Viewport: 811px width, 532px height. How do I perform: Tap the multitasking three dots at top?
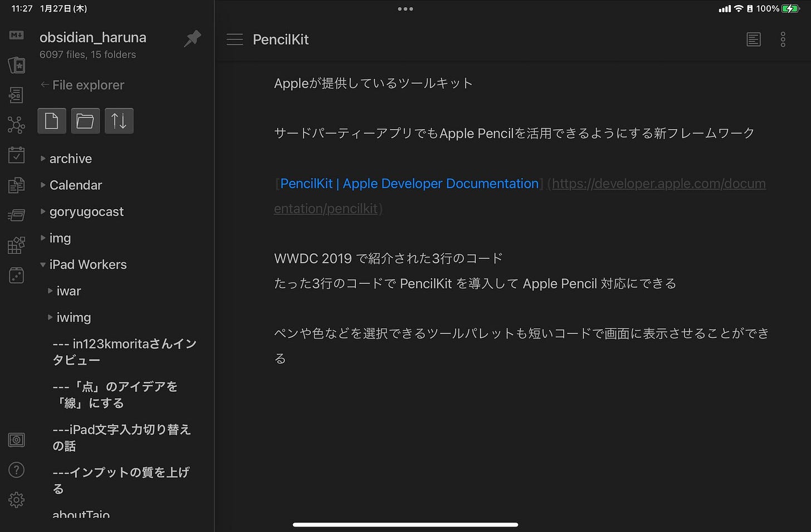pos(405,9)
